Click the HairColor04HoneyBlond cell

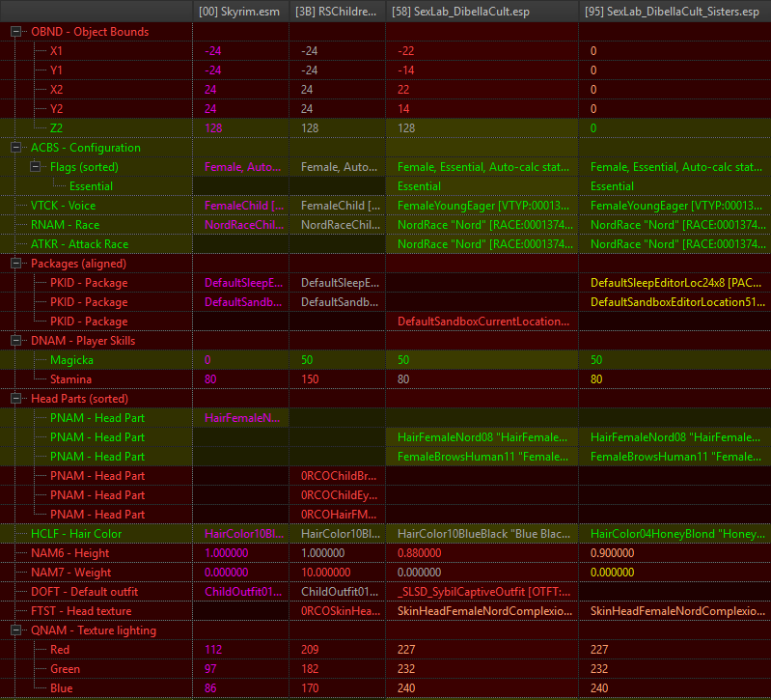point(677,534)
